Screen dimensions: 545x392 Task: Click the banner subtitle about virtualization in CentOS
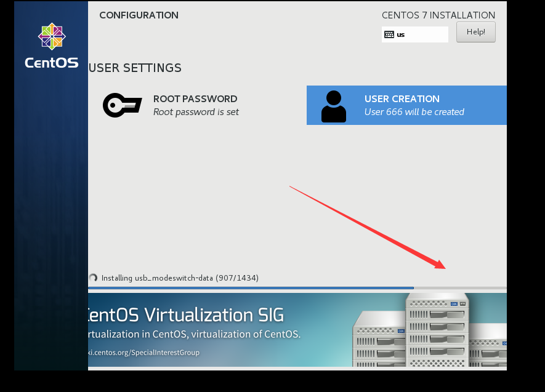tap(194, 334)
